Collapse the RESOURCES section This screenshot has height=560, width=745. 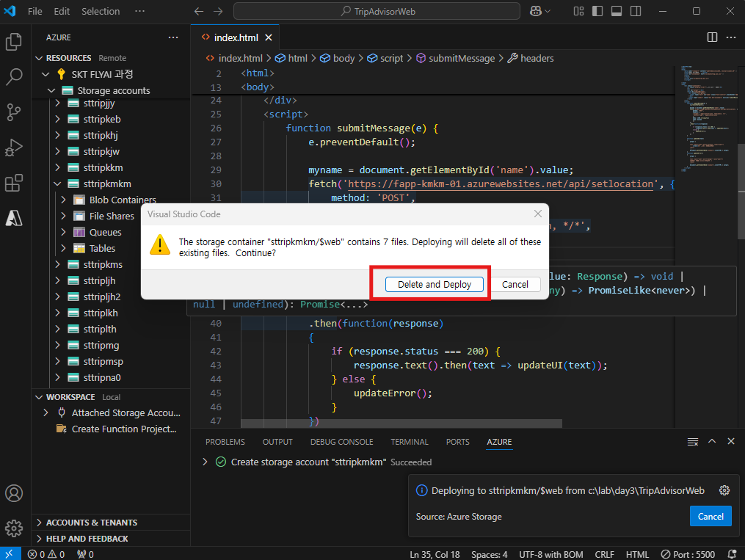[39, 58]
